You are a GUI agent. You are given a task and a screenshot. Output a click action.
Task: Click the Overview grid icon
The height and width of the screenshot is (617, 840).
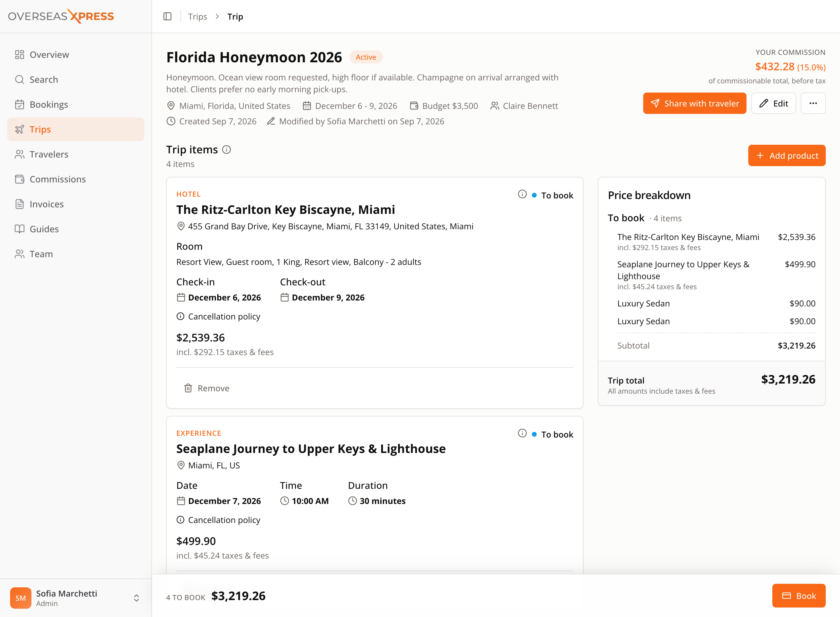pyautogui.click(x=19, y=55)
